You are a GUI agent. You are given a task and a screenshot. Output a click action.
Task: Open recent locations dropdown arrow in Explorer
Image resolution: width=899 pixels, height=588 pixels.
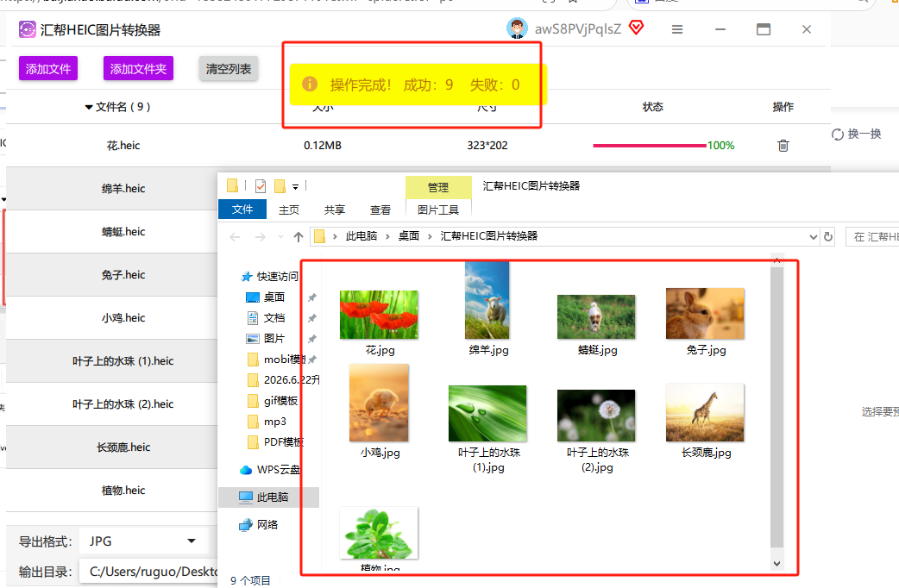(x=280, y=237)
